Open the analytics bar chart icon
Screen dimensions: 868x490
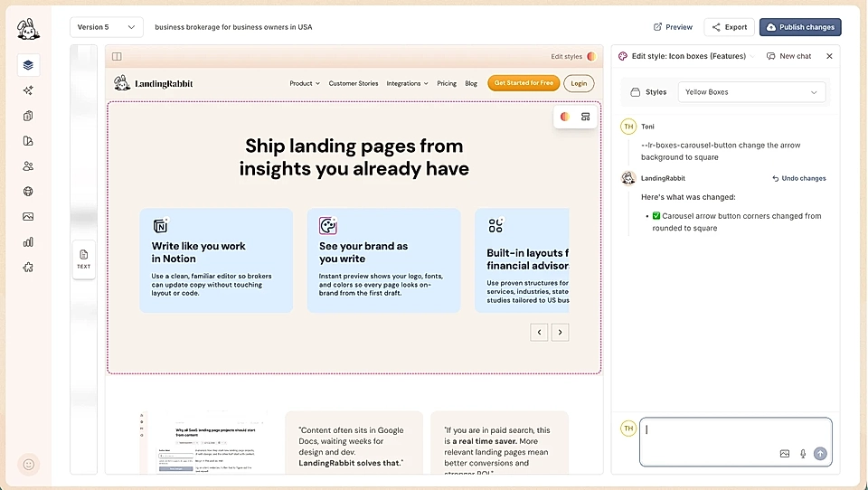[x=28, y=242]
